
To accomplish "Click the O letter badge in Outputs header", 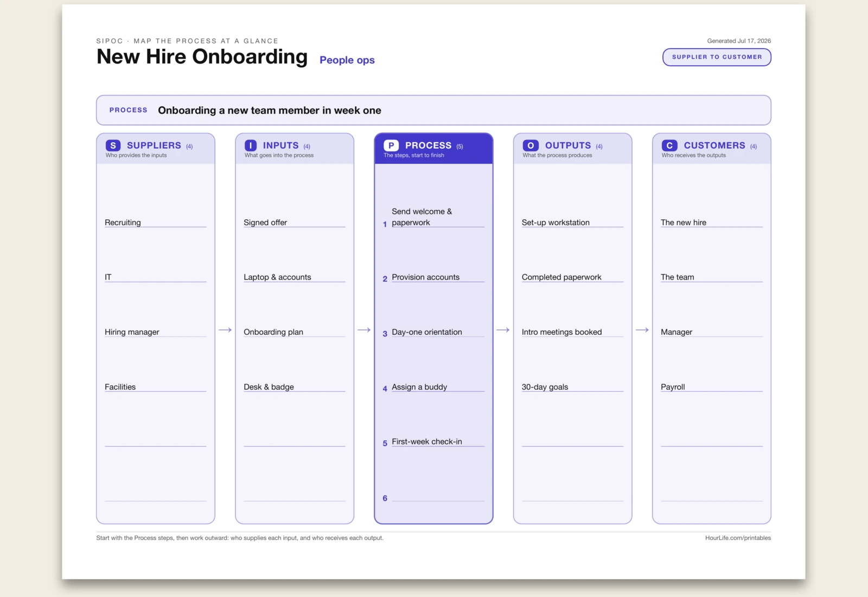I will point(531,145).
